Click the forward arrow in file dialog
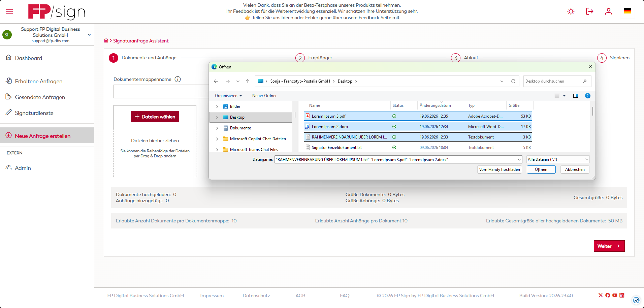The width and height of the screenshot is (644, 308). click(228, 81)
